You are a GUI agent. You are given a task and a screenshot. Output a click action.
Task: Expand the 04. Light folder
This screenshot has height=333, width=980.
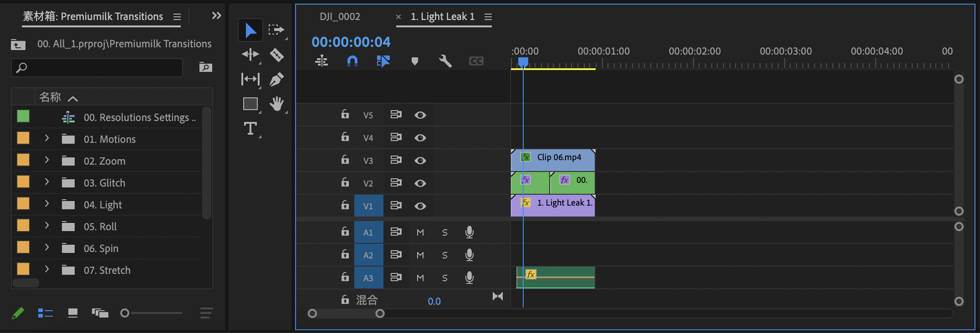(x=46, y=204)
